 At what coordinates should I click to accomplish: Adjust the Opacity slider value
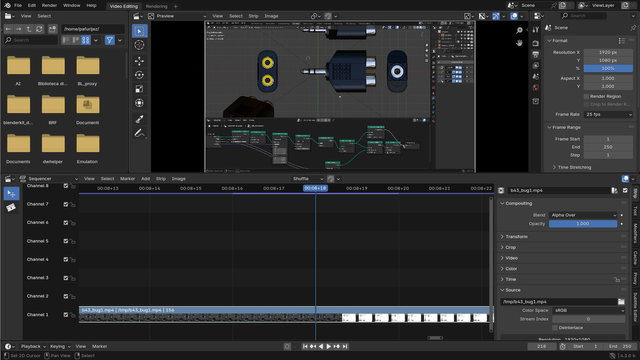(583, 224)
